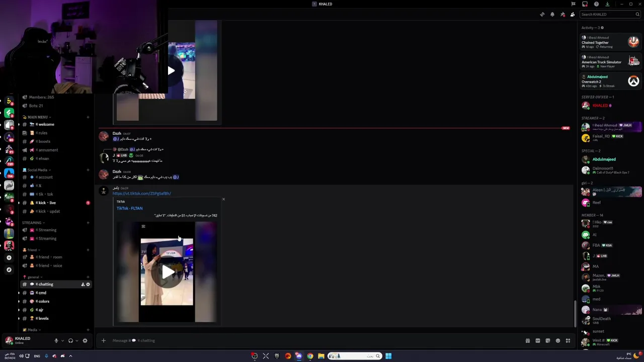
Task: Join the friend · voice channel
Action: click(x=55, y=265)
